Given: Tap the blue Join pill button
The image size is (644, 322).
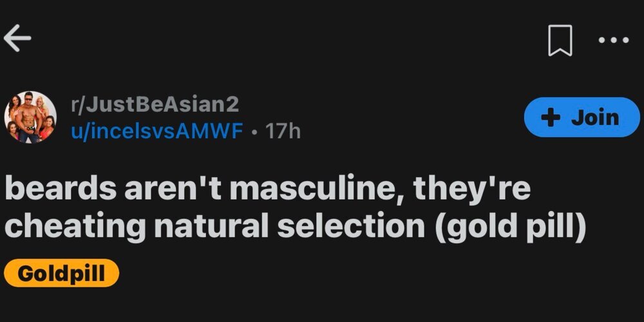Looking at the screenshot, I should [x=582, y=117].
